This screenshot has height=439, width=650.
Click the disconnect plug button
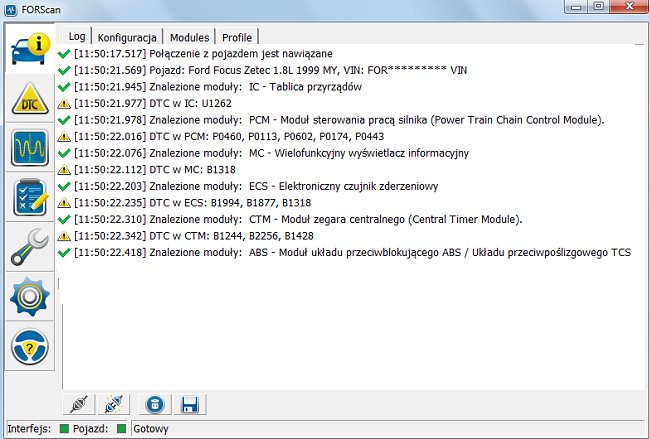coord(114,404)
